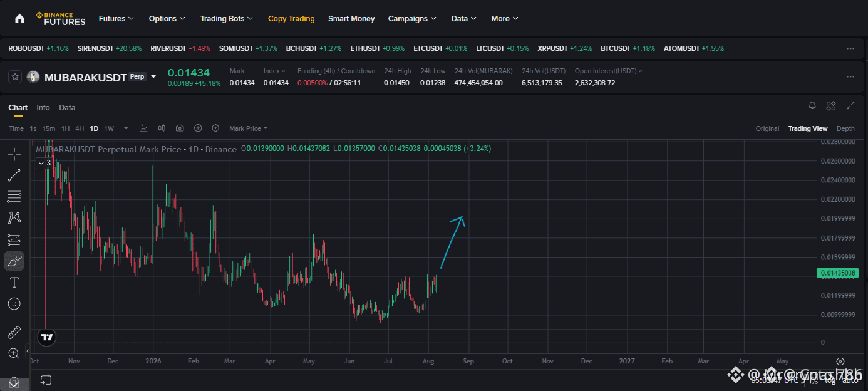Expand more timeframe intervals arrow

point(126,128)
